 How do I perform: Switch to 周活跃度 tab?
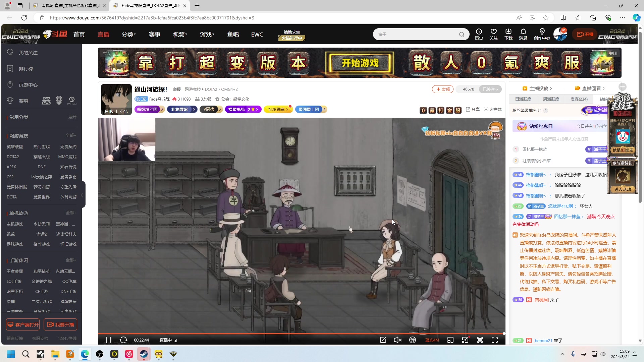point(551,99)
